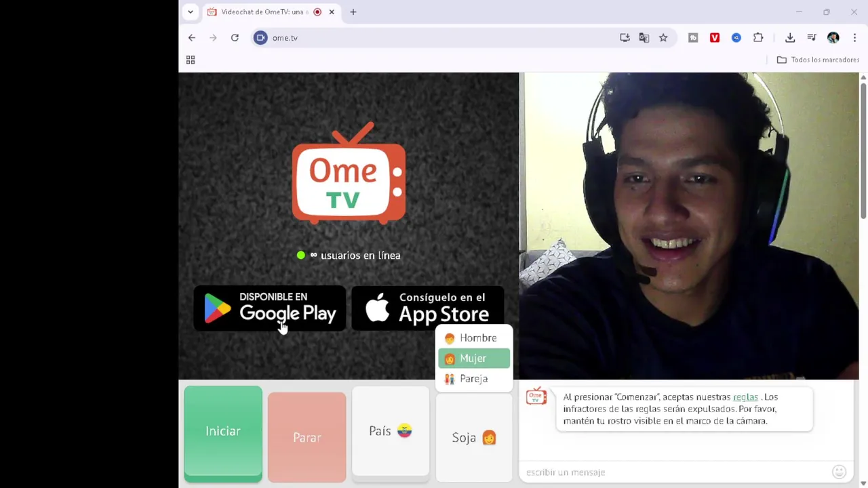
Task: Open the apps grid in bookmarks bar
Action: click(191, 60)
